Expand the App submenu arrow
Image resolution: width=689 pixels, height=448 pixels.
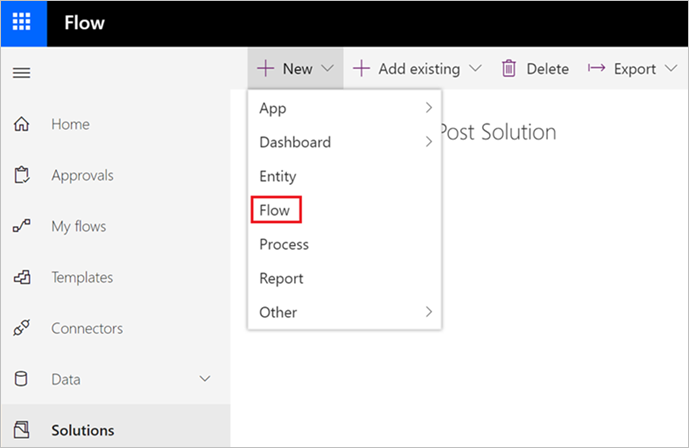point(429,108)
